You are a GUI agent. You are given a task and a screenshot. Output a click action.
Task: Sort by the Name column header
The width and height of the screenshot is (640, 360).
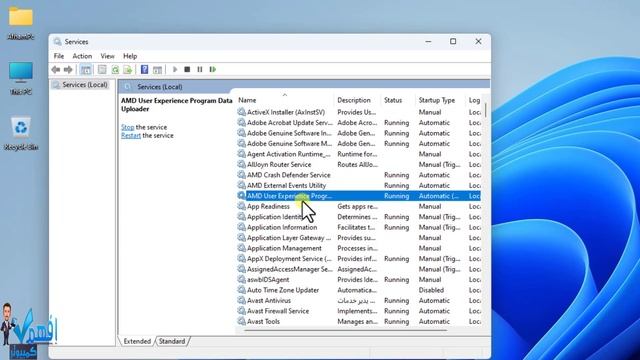[284, 100]
